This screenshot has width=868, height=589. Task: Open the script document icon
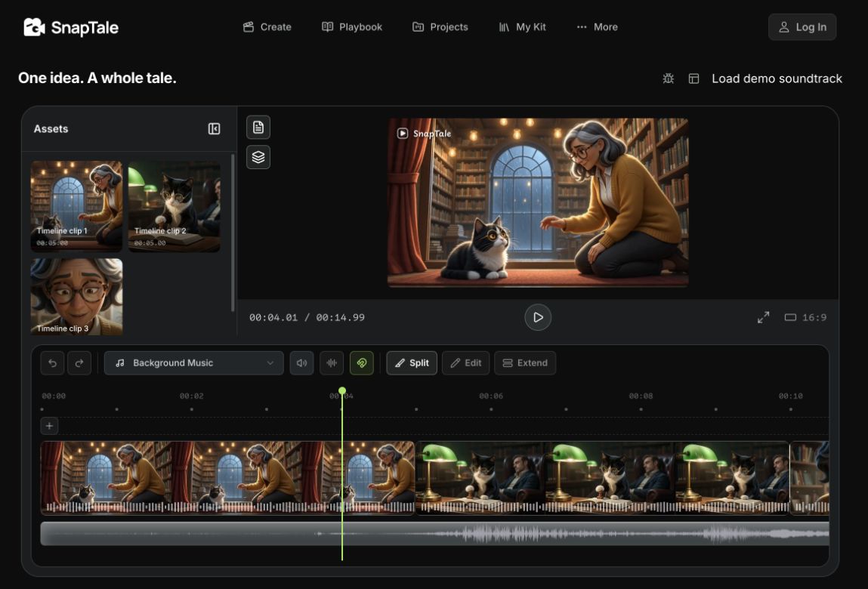258,128
